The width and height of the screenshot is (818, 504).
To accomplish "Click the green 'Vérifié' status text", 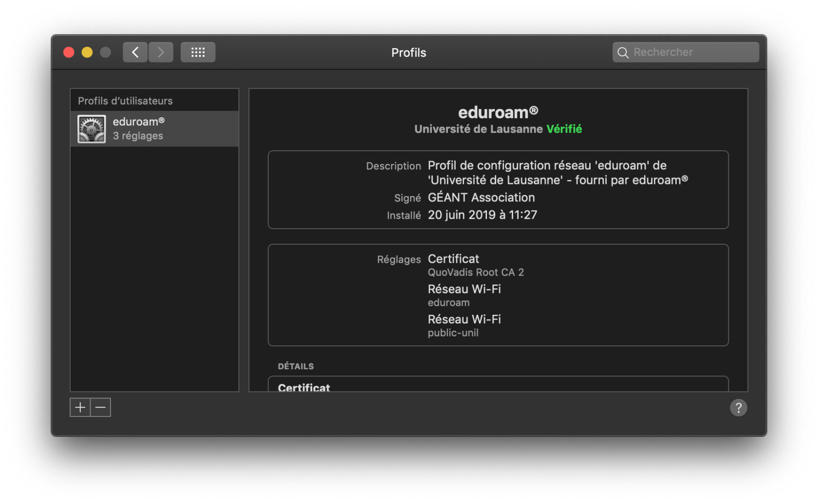I will coord(564,129).
